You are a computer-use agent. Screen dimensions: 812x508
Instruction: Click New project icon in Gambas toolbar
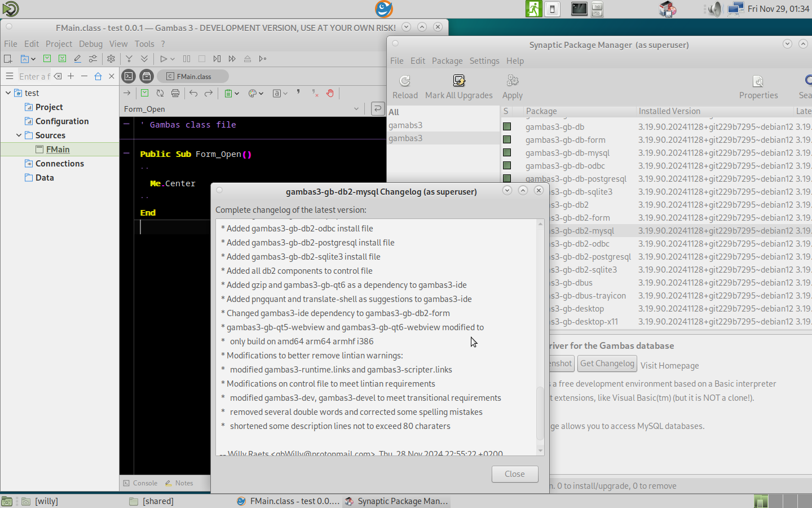pos(8,59)
